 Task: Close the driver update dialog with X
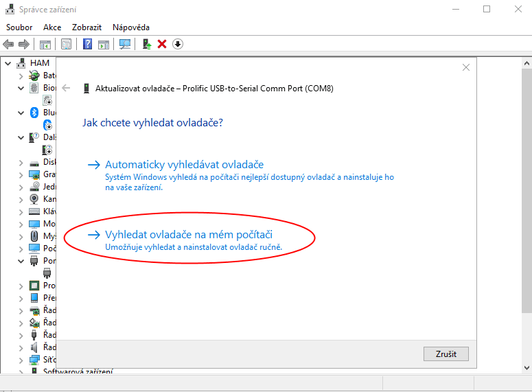(466, 67)
